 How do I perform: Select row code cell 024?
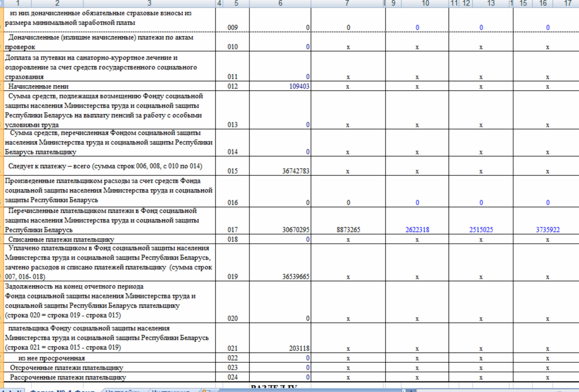click(x=232, y=377)
